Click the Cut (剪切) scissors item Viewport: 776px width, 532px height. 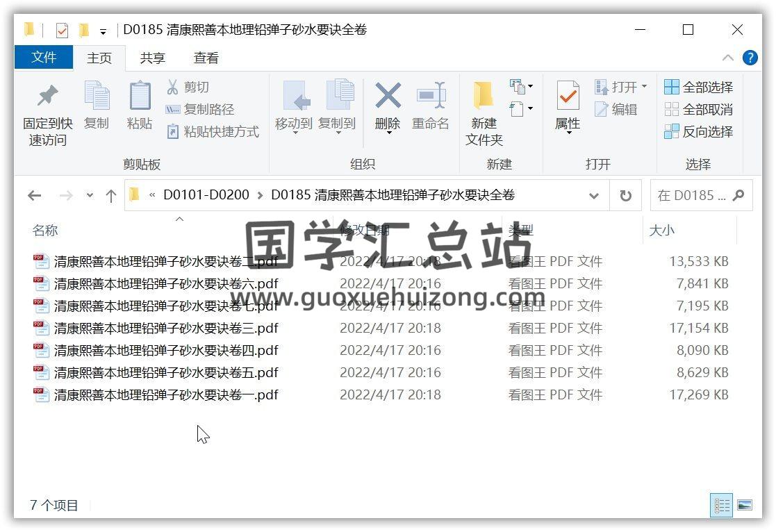point(188,87)
